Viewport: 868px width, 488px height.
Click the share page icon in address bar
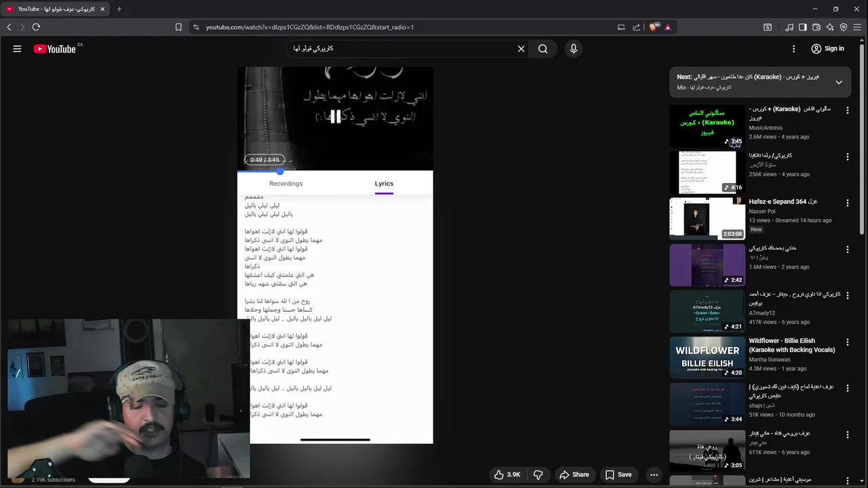(636, 27)
